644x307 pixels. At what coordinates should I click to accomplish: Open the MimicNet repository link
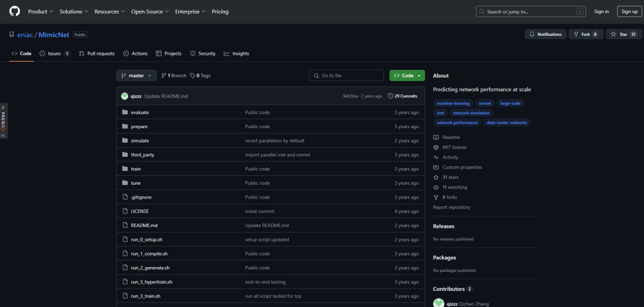tap(54, 35)
